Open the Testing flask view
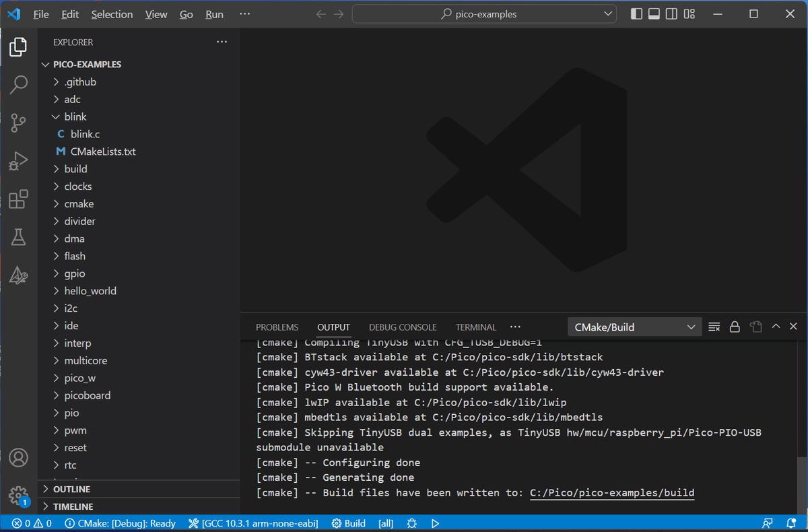Viewport: 808px width, 532px height. point(18,236)
